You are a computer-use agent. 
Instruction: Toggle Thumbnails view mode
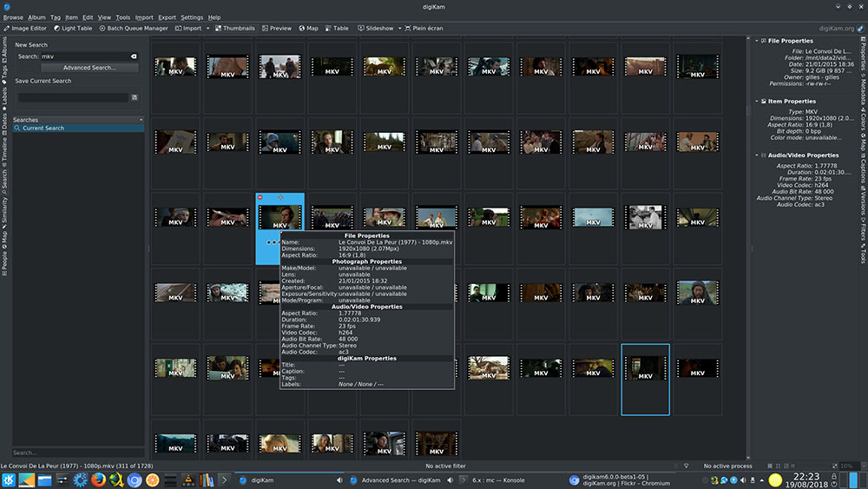[235, 28]
